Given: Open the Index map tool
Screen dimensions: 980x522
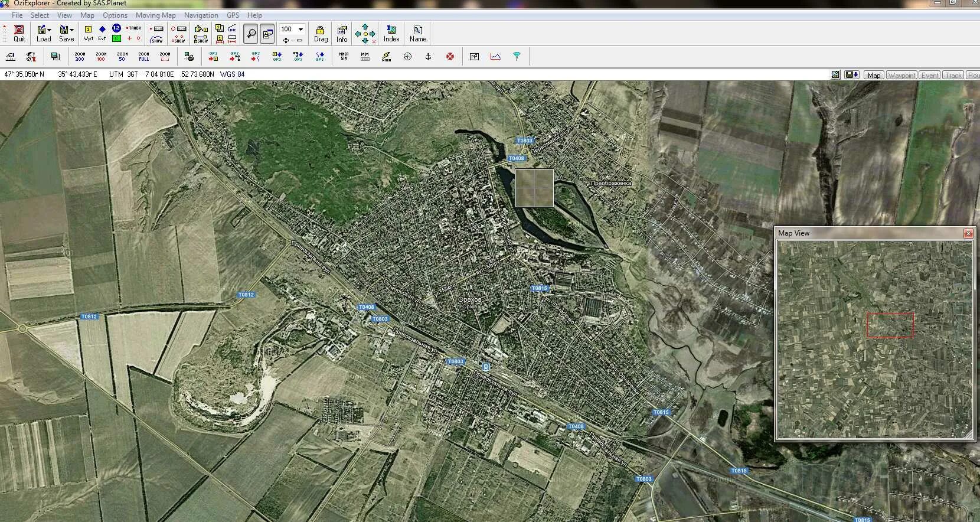Looking at the screenshot, I should pyautogui.click(x=391, y=34).
